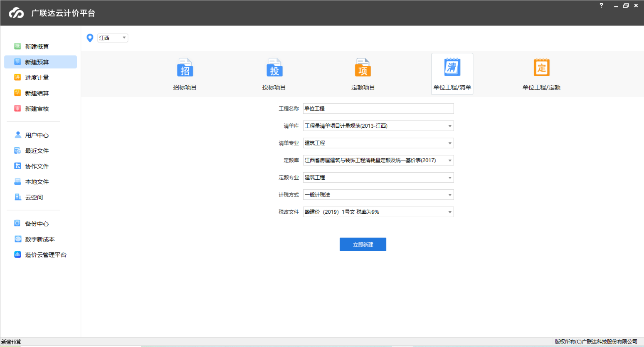Click into the 工程名称 input field
Viewport: 644px width, 347px height.
378,109
